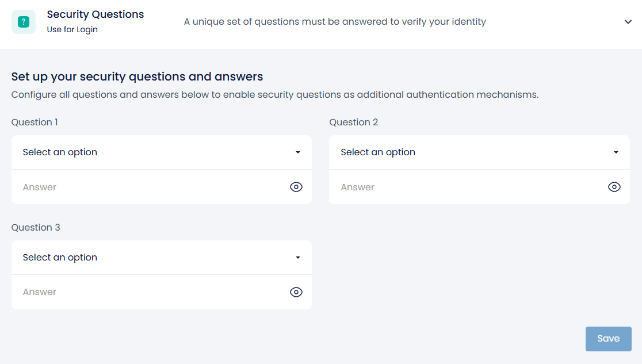Click the 'Use for Login' subtitle

pyautogui.click(x=72, y=30)
